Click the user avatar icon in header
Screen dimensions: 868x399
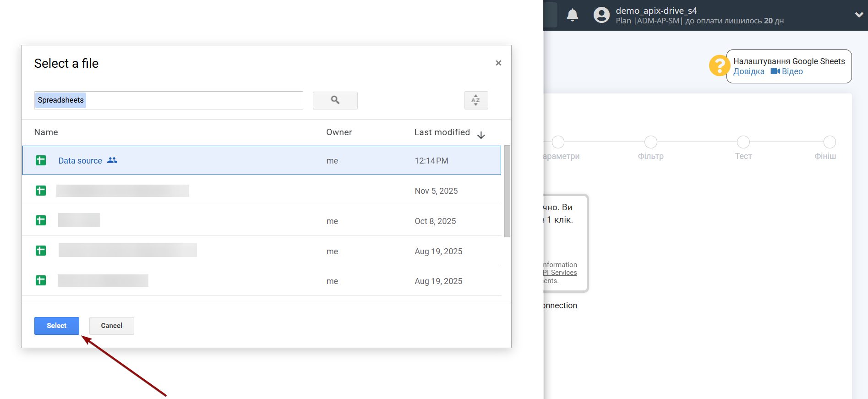(x=601, y=15)
